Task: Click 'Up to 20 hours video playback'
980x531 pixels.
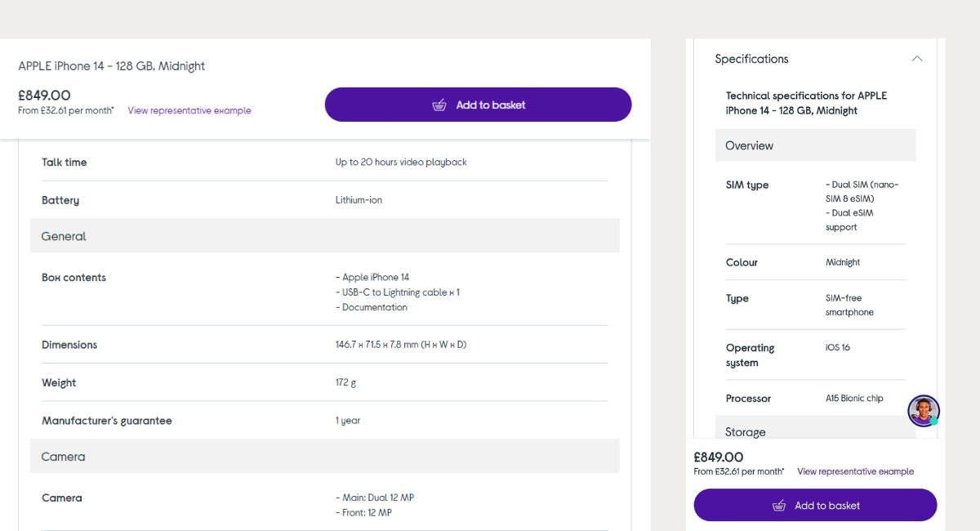Action: [x=401, y=162]
